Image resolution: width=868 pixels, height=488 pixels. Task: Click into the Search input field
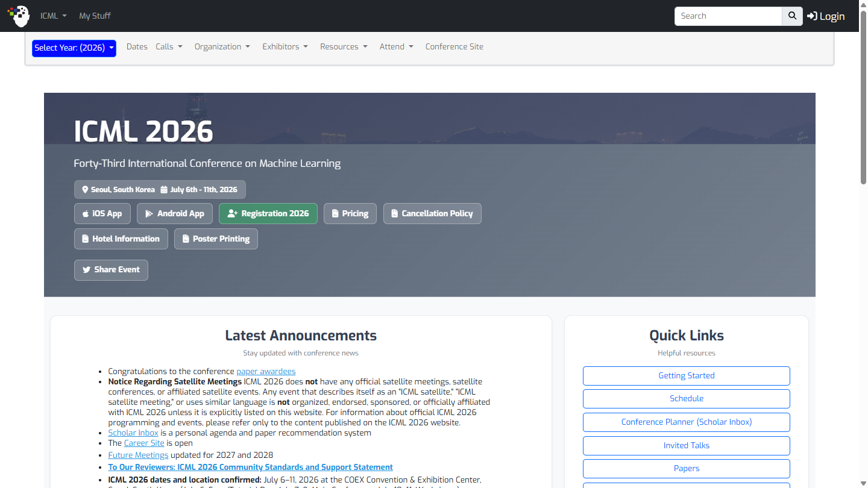(x=728, y=16)
